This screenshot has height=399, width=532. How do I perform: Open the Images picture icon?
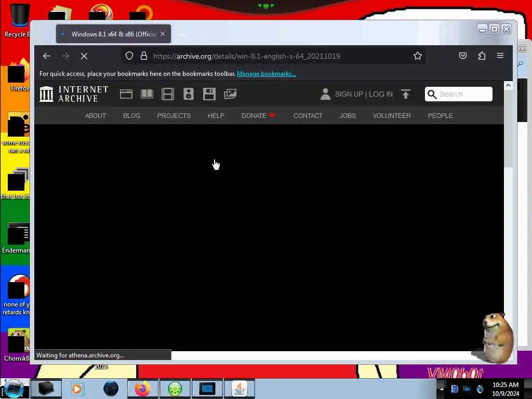click(x=230, y=94)
